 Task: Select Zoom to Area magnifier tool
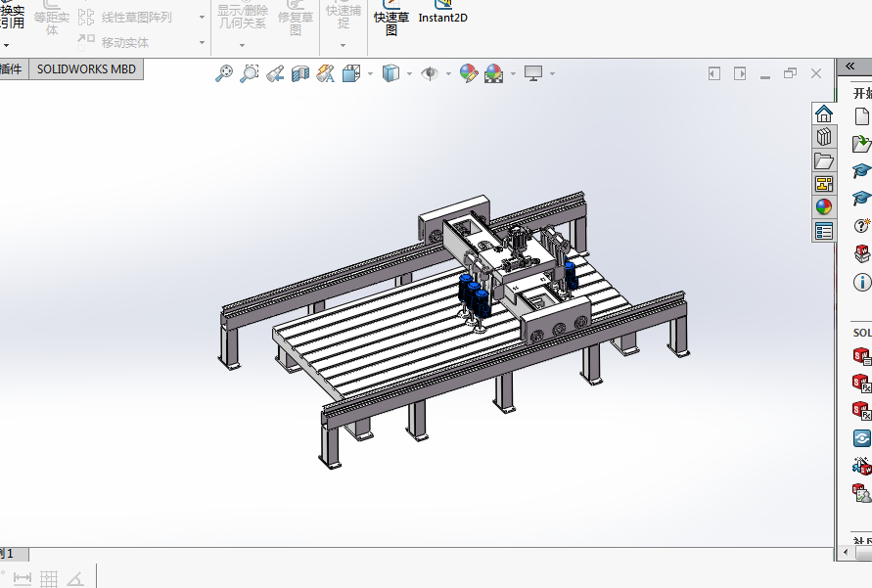(x=250, y=73)
